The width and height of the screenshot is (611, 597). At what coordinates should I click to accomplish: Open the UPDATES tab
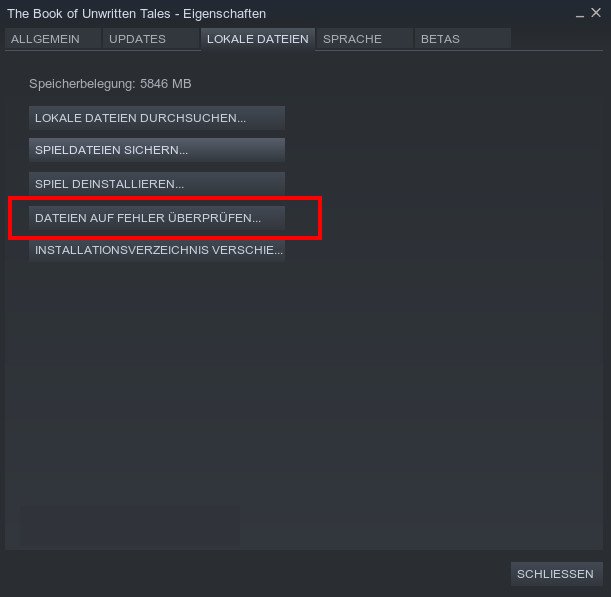coord(151,39)
